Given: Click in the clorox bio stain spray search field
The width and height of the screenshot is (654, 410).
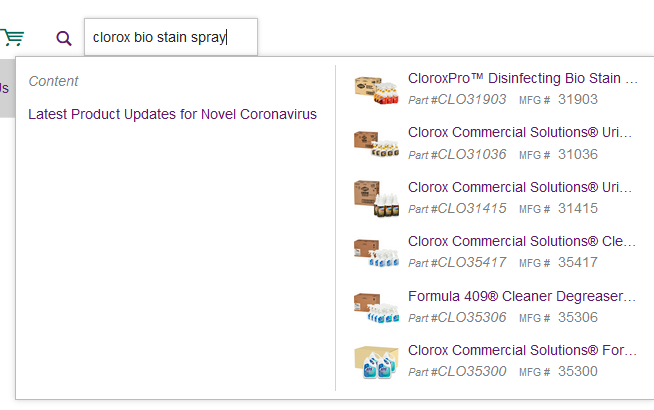Looking at the screenshot, I should coord(171,37).
